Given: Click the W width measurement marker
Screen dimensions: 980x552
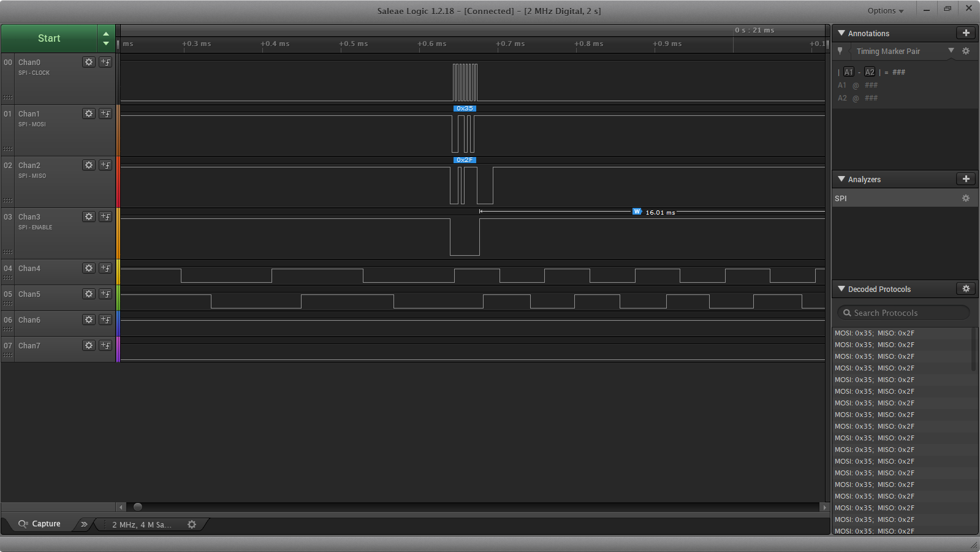Looking at the screenshot, I should 637,212.
